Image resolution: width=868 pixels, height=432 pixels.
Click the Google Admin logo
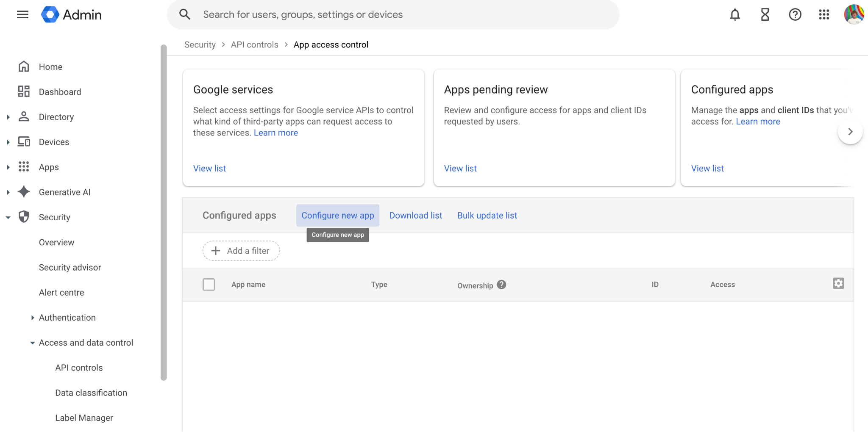[x=71, y=14]
